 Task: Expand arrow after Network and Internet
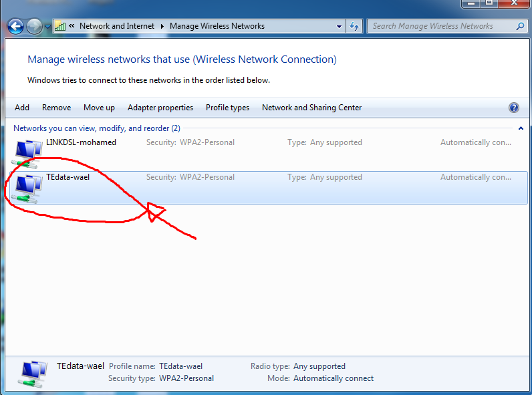tap(162, 26)
